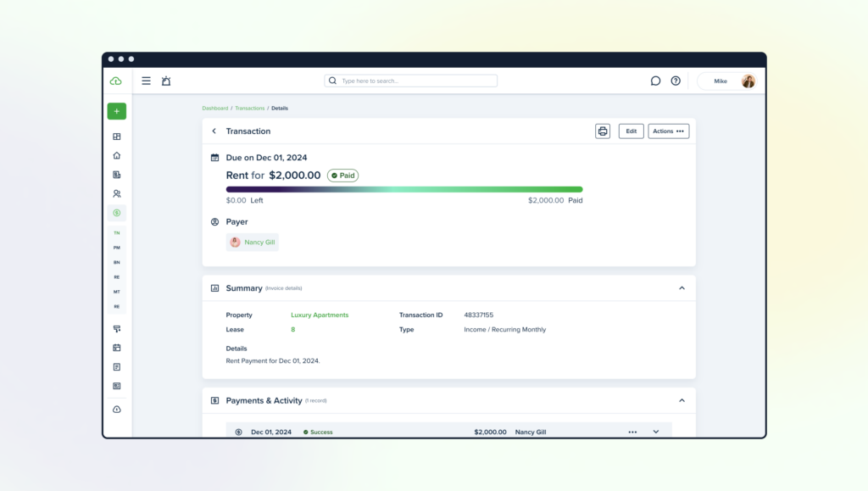The width and height of the screenshot is (868, 491).
Task: Click the Summary chart icon
Action: [x=214, y=288]
